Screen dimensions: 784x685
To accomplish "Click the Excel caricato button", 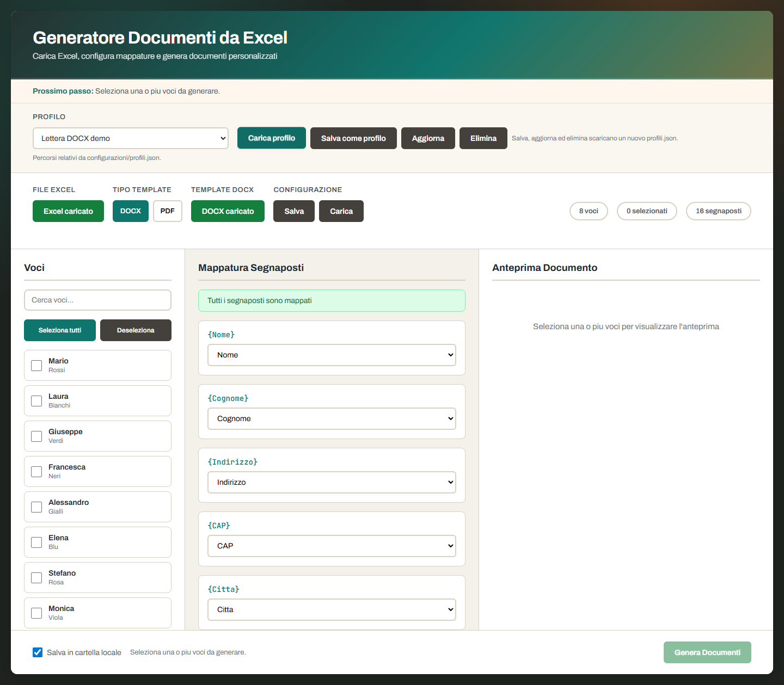I will coord(68,211).
